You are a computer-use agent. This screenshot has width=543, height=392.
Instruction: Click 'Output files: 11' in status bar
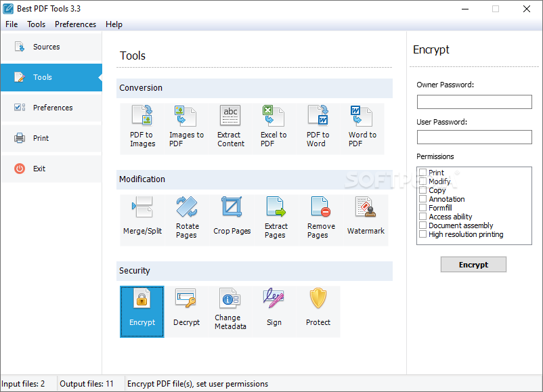tap(87, 384)
